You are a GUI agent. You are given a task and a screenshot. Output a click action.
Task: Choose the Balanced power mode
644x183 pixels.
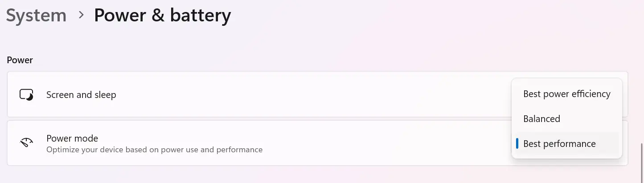(541, 119)
